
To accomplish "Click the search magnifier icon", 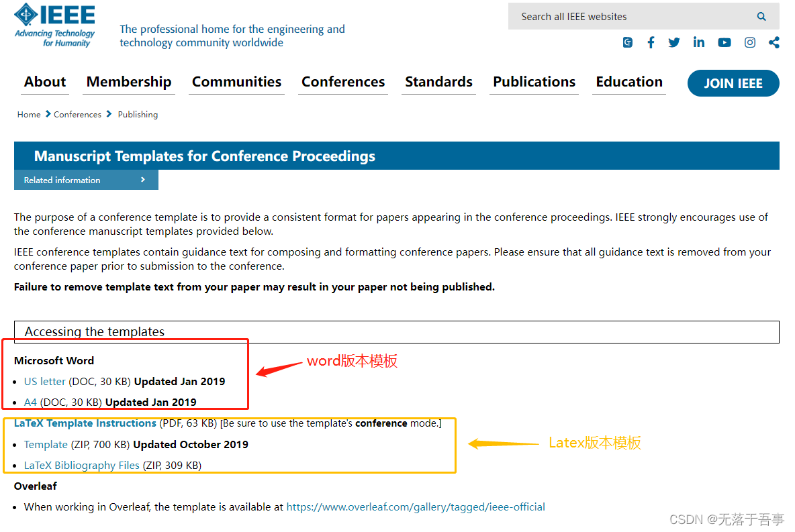I will click(761, 17).
